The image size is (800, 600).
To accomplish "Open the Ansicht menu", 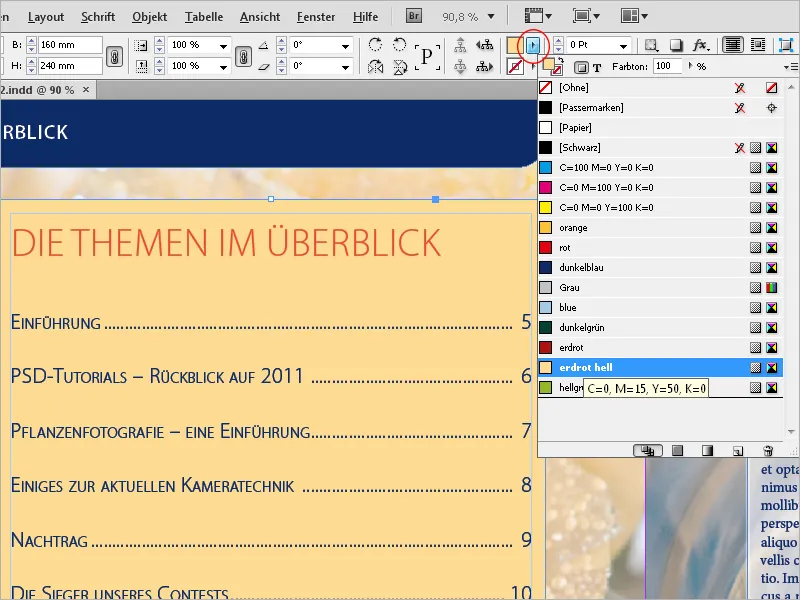I will click(260, 17).
